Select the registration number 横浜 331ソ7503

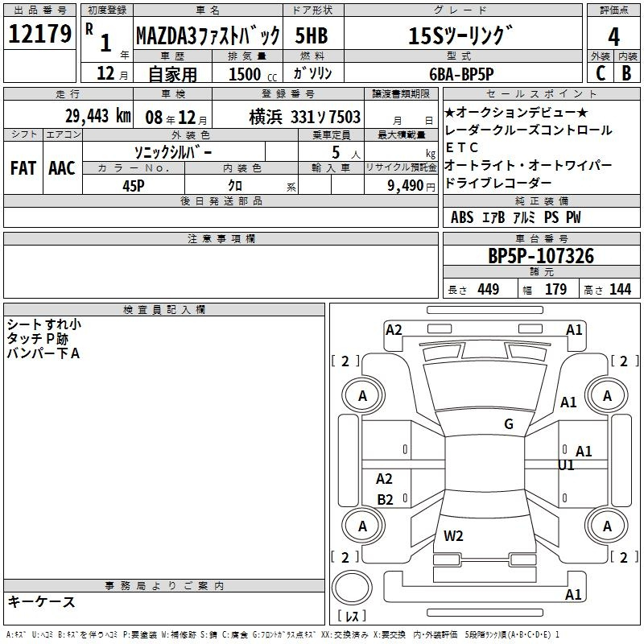tap(305, 118)
